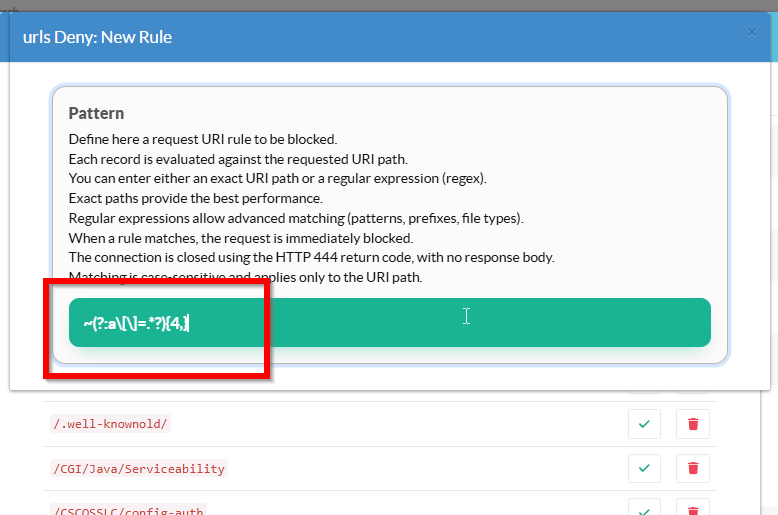This screenshot has width=778, height=515.
Task: Click the "Define here a request URI rule" line
Action: (x=202, y=138)
